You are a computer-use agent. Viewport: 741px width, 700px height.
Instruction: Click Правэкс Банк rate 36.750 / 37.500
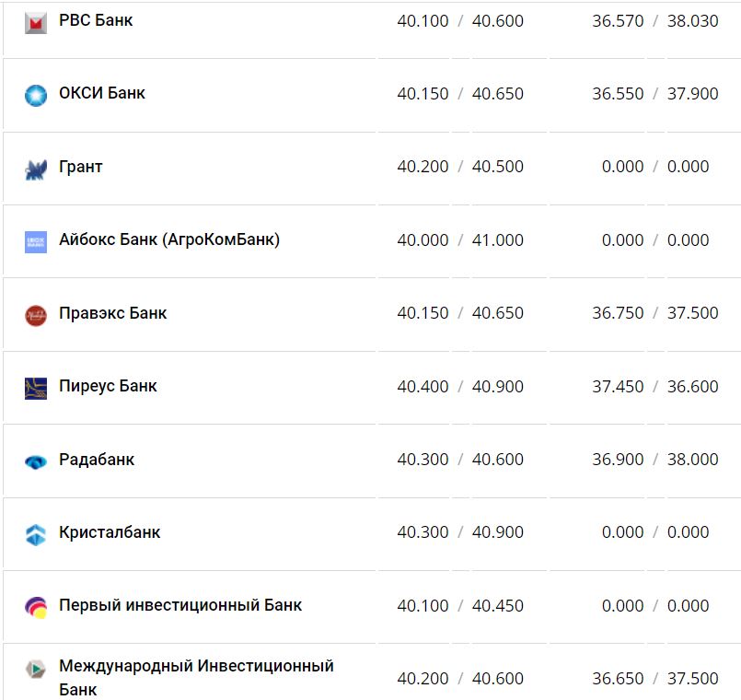655,313
